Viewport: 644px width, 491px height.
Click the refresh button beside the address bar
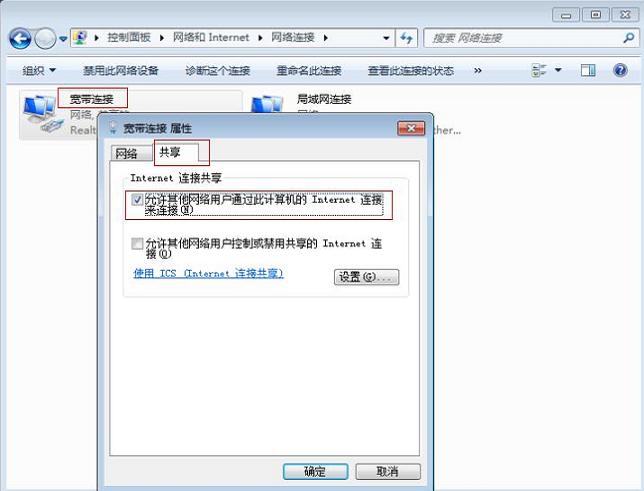407,38
